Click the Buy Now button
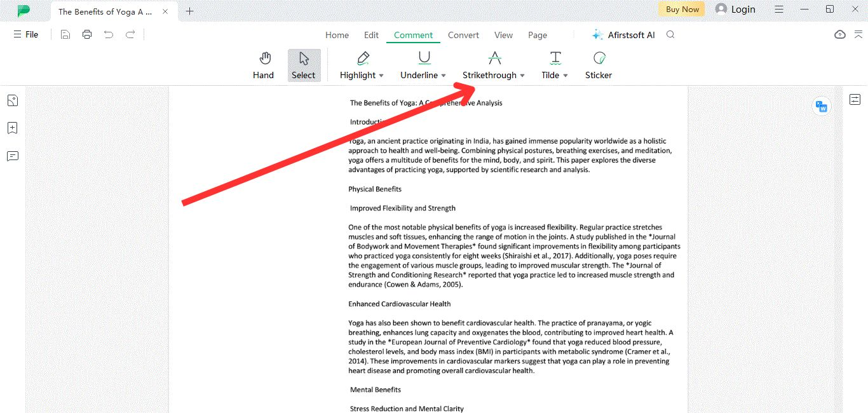The image size is (868, 413). point(682,9)
